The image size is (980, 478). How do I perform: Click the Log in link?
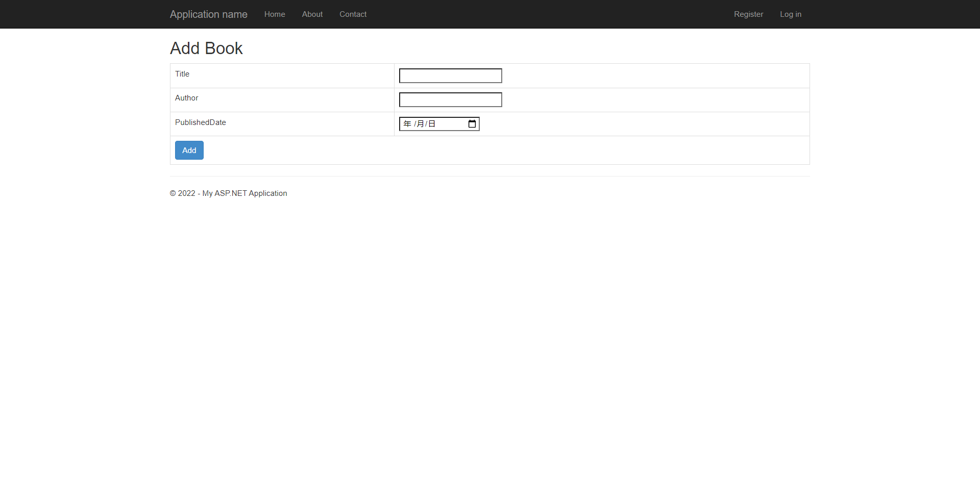791,14
